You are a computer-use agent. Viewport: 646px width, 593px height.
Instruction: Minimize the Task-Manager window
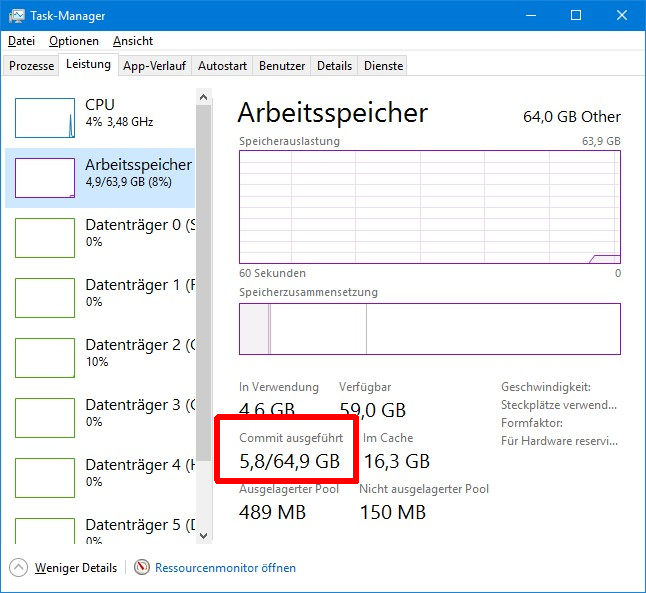coord(531,16)
